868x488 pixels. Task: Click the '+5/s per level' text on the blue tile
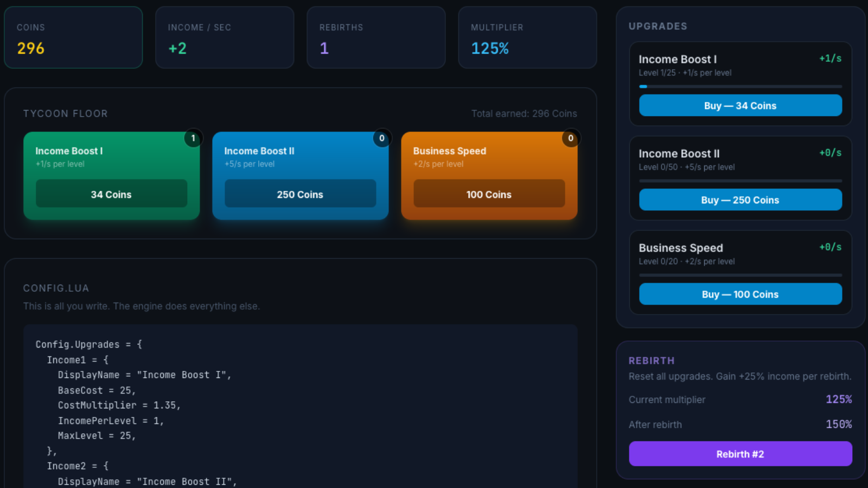250,164
